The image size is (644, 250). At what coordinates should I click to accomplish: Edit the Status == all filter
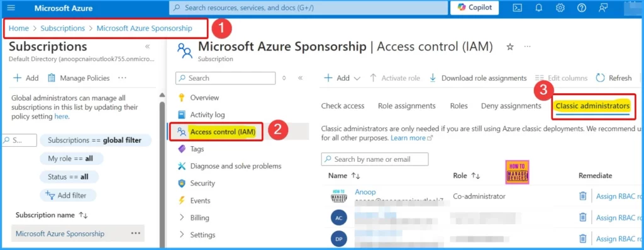69,177
